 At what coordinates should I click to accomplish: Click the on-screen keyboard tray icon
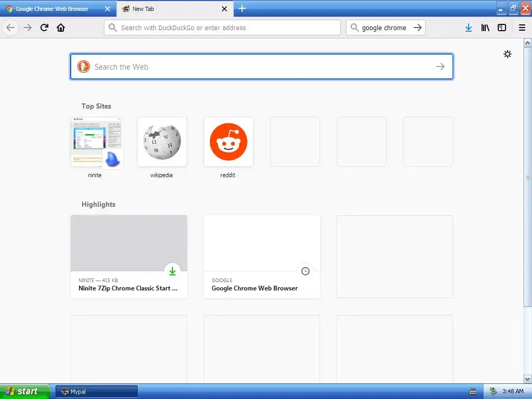(473, 392)
